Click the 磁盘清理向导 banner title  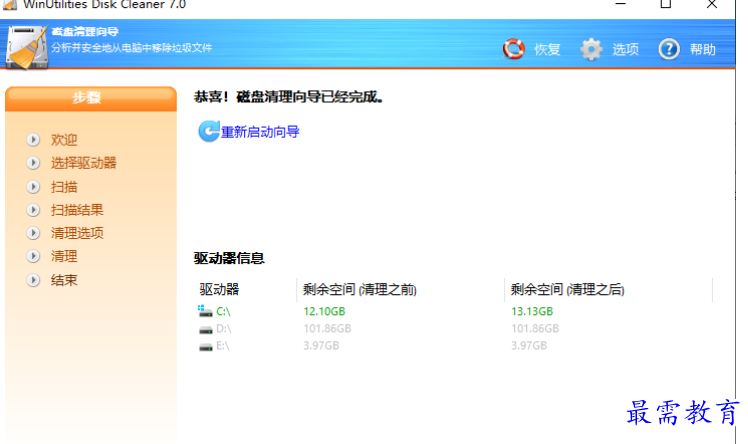pos(85,31)
